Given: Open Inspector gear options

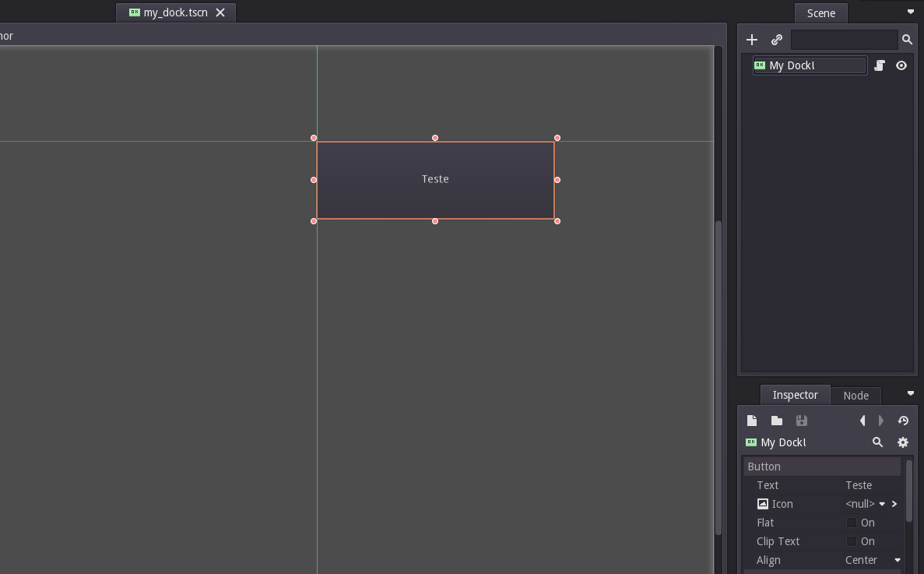Looking at the screenshot, I should click(903, 442).
